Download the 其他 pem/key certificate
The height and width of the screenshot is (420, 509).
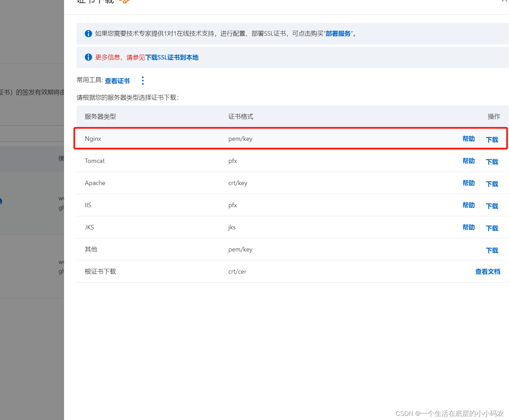492,250
